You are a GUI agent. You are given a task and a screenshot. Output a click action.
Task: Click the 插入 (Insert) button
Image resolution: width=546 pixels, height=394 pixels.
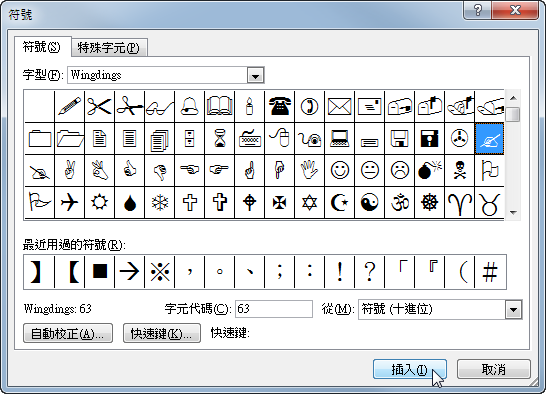tap(410, 369)
